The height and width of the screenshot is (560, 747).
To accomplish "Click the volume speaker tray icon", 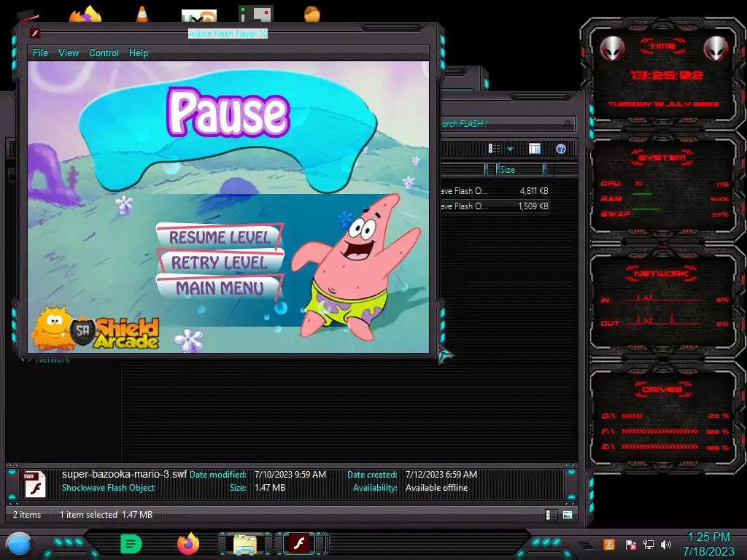I will (666, 544).
